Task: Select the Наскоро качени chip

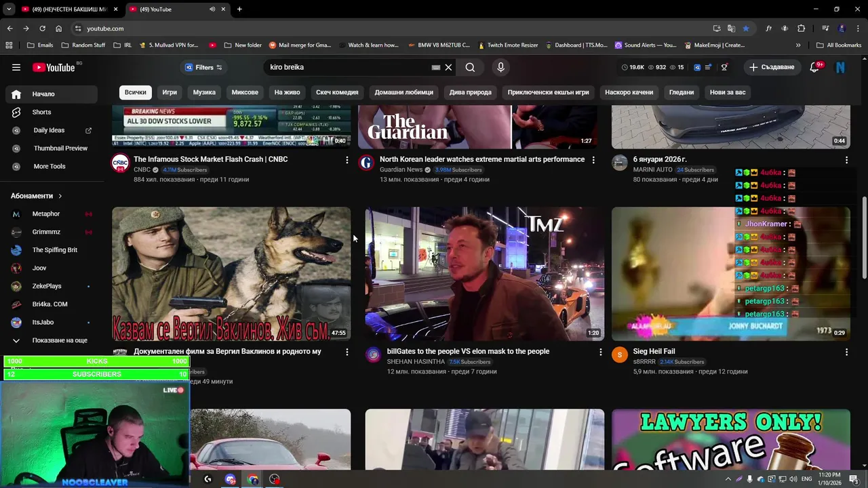Action: [629, 92]
